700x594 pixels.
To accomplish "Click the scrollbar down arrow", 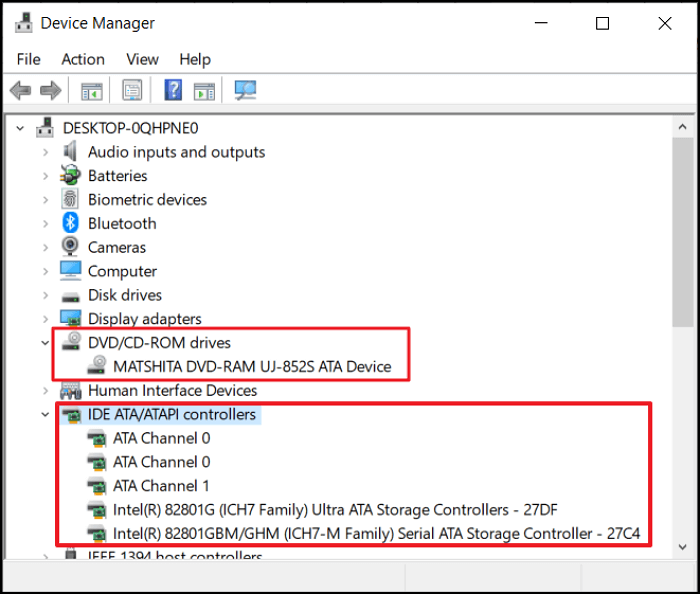I will tap(683, 547).
